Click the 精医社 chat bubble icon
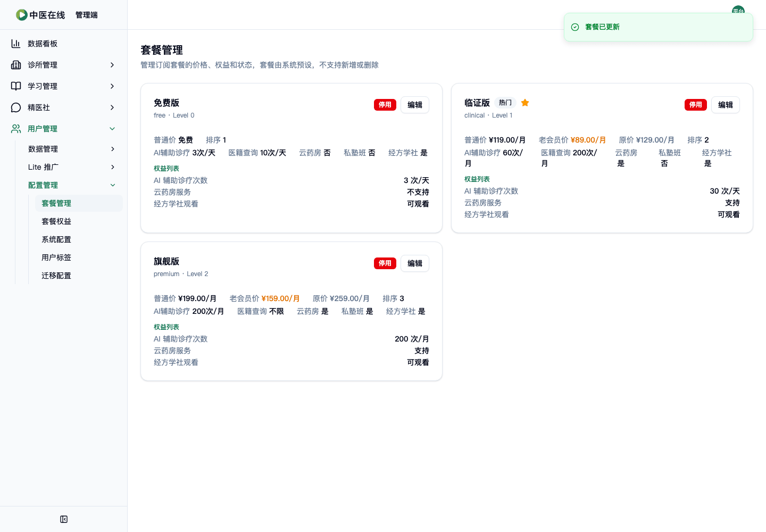The image size is (766, 532). pyautogui.click(x=16, y=107)
